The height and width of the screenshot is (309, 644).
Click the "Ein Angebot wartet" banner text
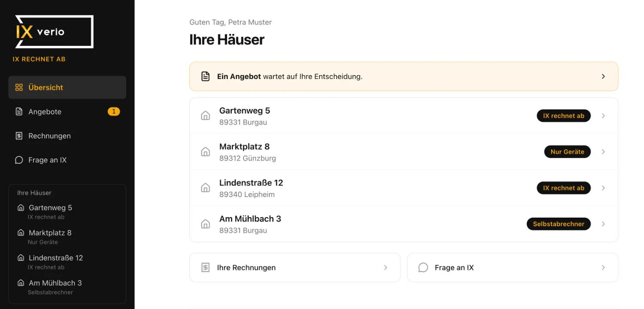(x=290, y=76)
